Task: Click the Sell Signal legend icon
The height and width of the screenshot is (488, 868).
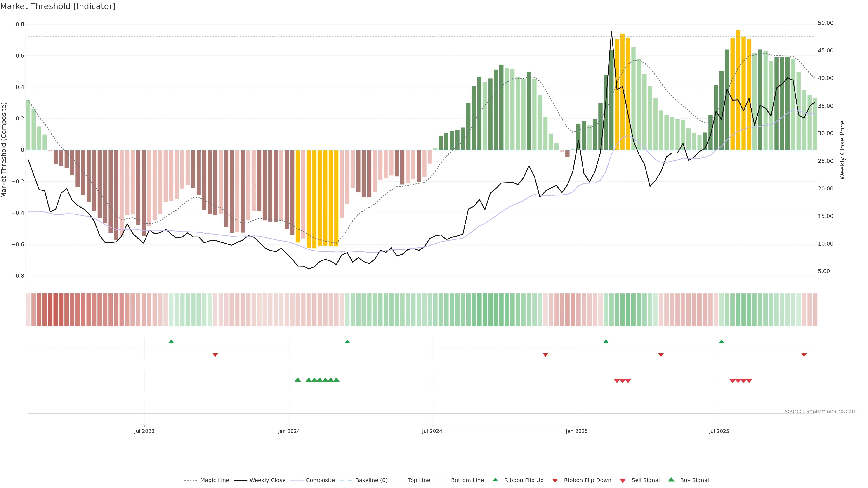Action: (623, 481)
